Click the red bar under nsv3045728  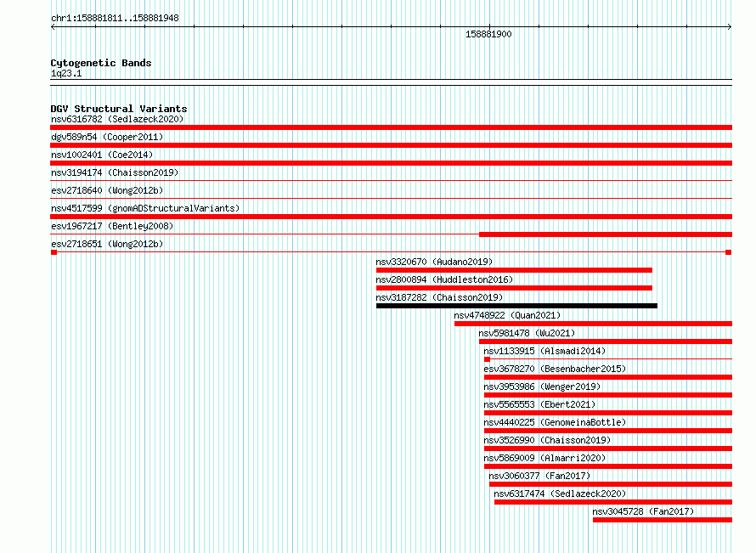tap(663, 520)
